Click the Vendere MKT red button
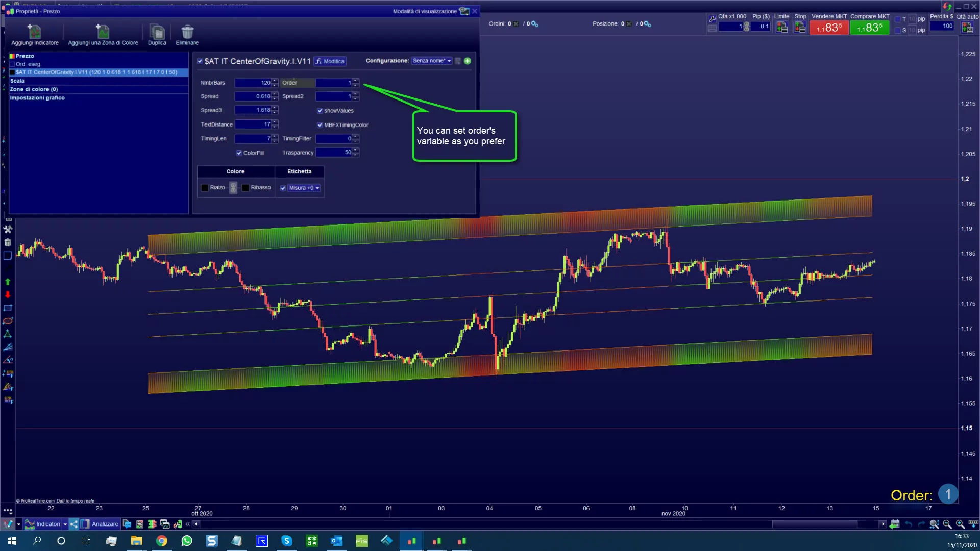The height and width of the screenshot is (551, 980). pyautogui.click(x=829, y=28)
